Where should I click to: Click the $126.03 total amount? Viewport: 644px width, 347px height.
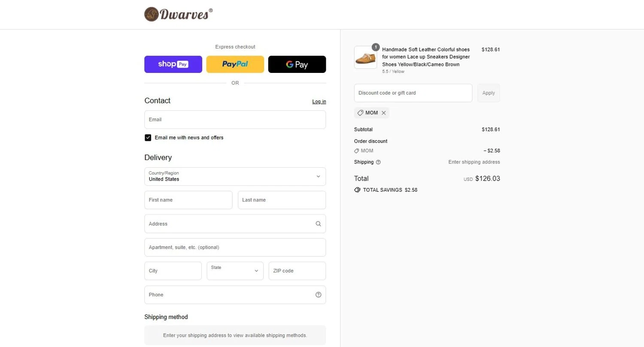pos(488,179)
